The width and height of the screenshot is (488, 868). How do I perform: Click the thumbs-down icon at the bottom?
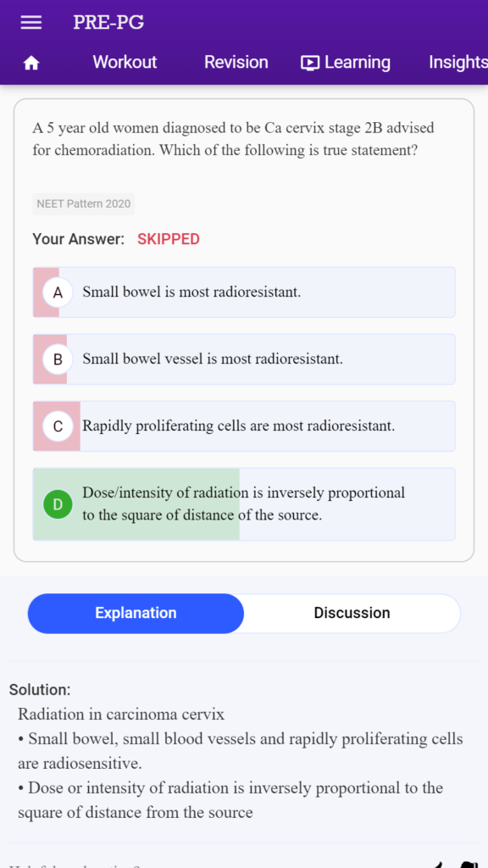tap(469, 864)
